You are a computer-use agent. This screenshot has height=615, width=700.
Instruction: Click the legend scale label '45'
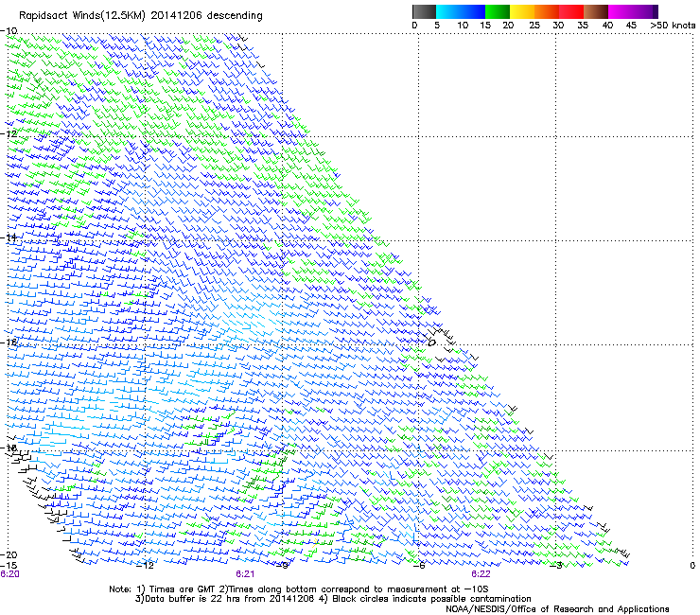(631, 26)
